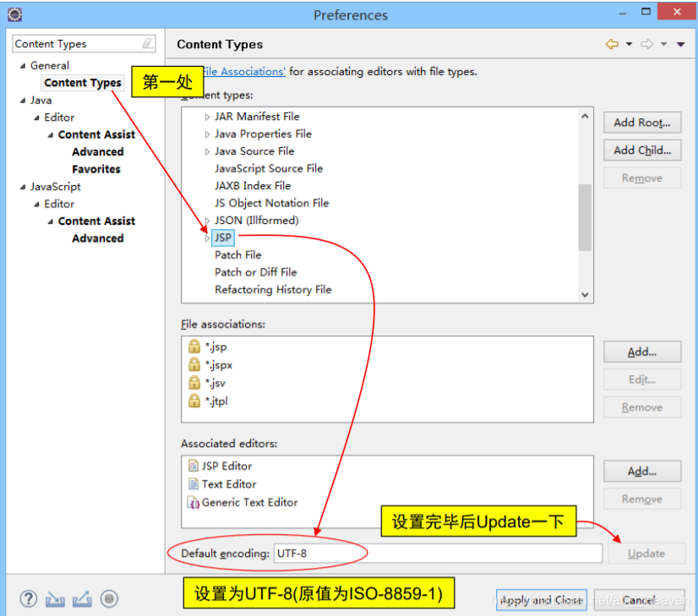Select JSP Editor in associated editors

click(x=226, y=466)
